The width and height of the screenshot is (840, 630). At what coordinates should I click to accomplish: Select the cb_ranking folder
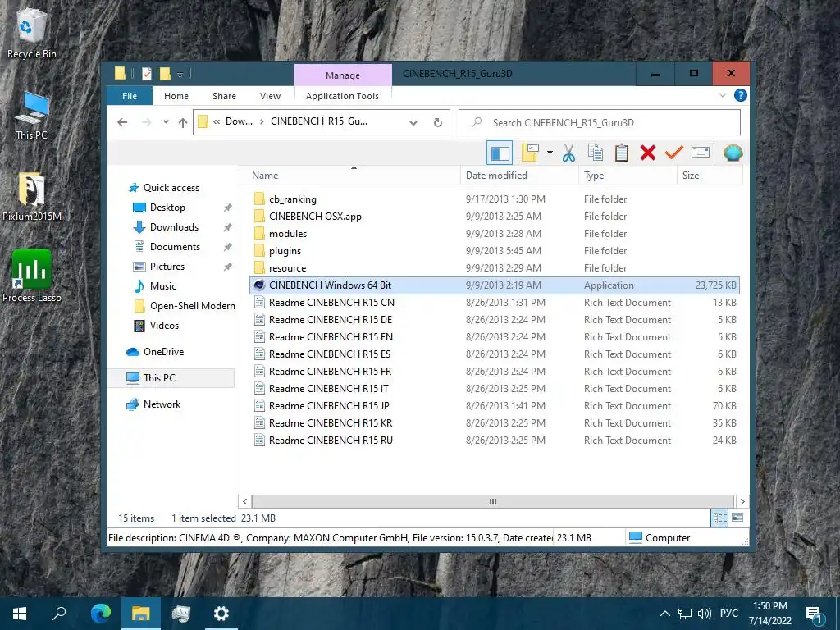293,199
